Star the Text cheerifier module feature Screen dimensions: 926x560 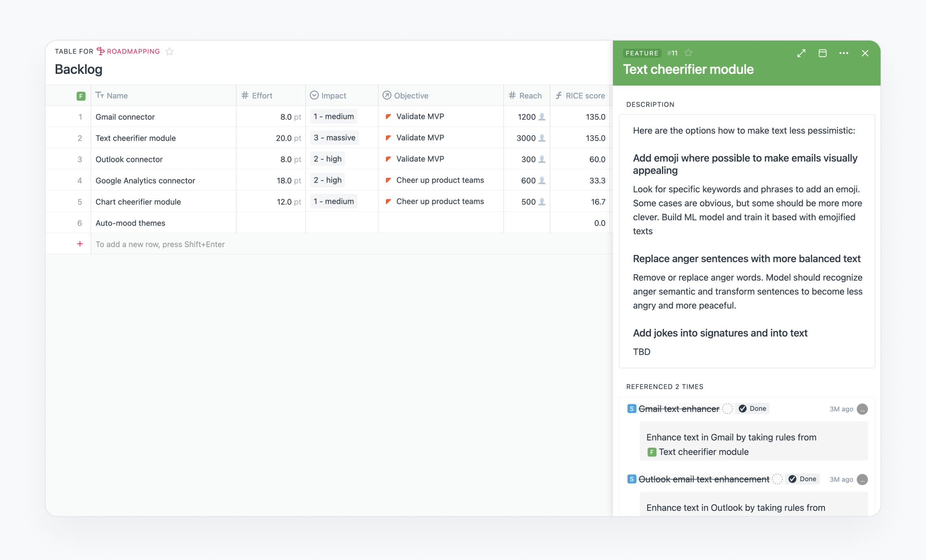click(688, 53)
